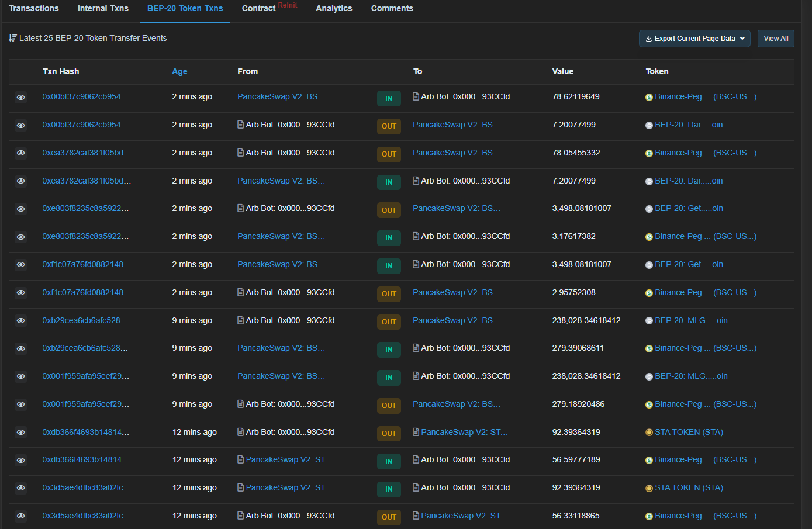Click the Txn Hash column header
The width and height of the screenshot is (812, 529).
point(61,71)
